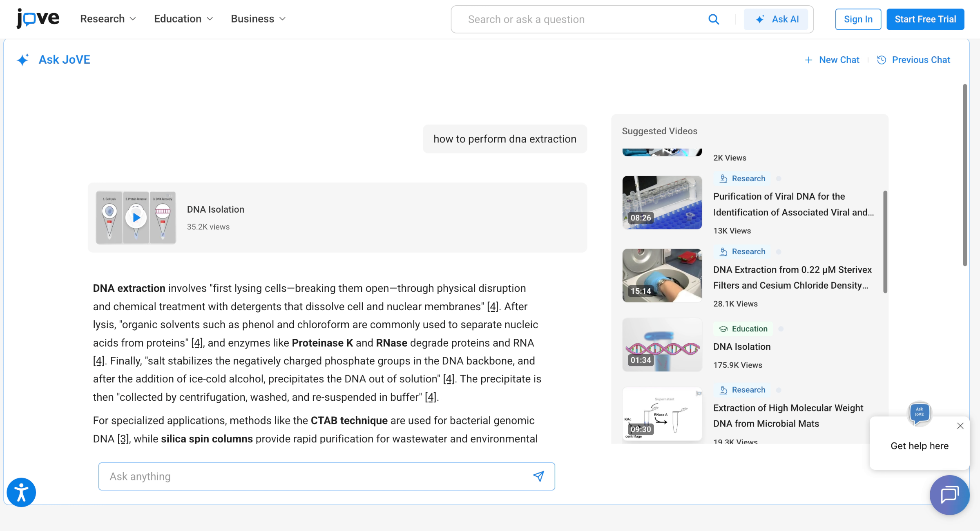980x531 pixels.
Task: Click the send arrow icon
Action: click(538, 476)
